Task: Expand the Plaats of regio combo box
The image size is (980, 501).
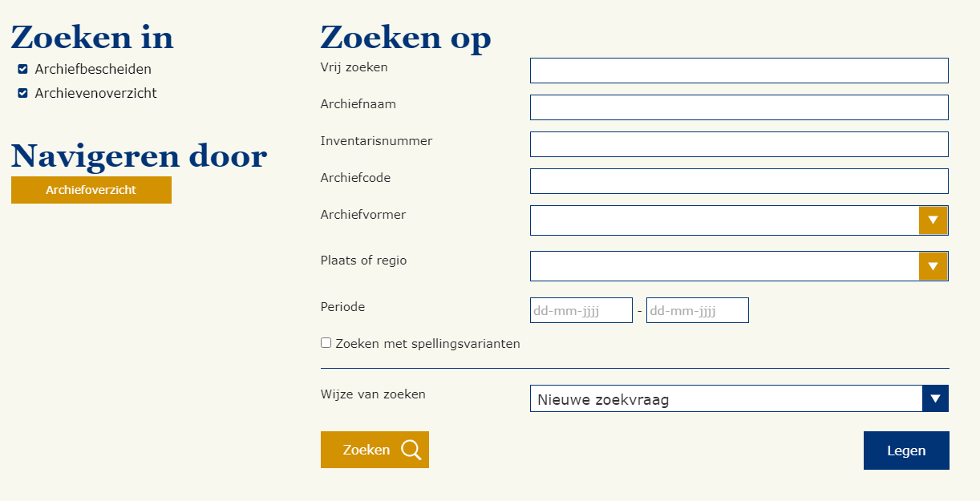Action: pos(739,266)
